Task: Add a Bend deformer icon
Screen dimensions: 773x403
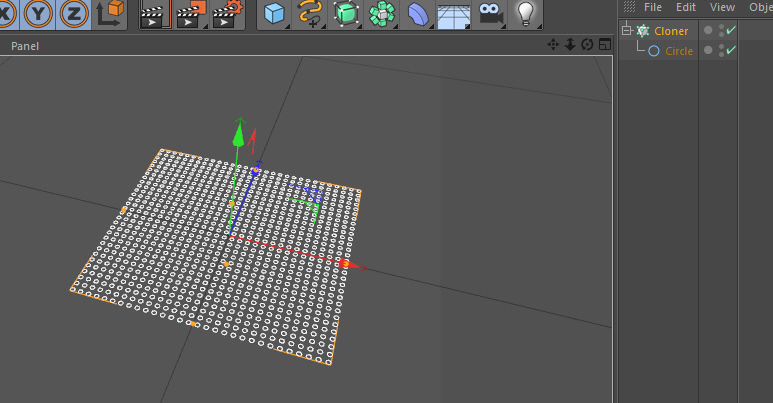Action: coord(418,14)
